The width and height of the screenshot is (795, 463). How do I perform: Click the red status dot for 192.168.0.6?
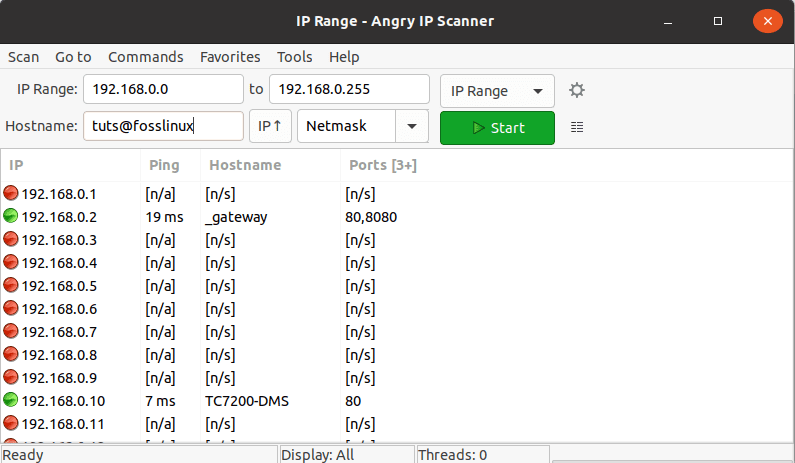pos(11,308)
